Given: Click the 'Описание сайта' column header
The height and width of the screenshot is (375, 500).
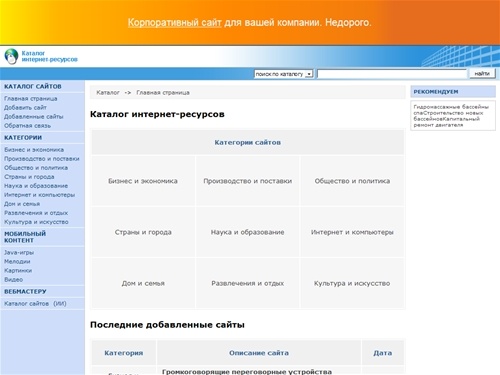Looking at the screenshot, I should click(x=259, y=353).
